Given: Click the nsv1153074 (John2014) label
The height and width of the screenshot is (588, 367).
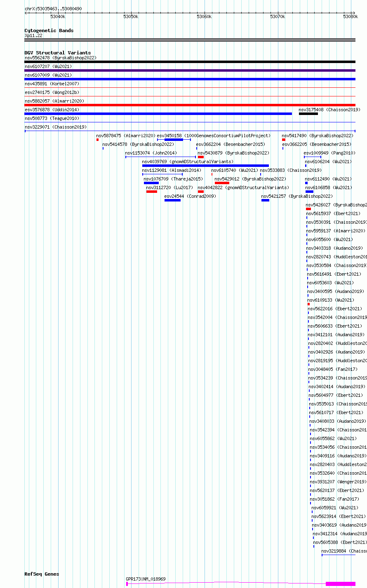Looking at the screenshot, I should coord(151,153).
